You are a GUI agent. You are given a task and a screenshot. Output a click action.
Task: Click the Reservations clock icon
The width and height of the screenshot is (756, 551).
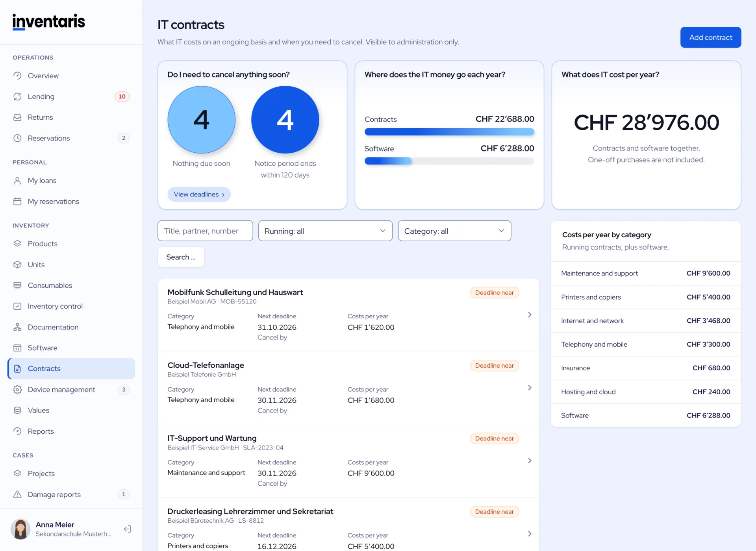[17, 138]
